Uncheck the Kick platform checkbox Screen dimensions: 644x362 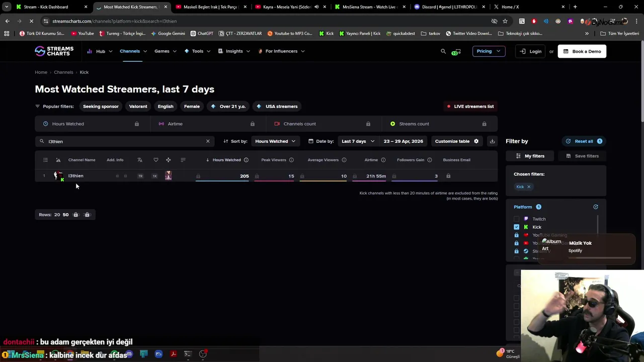click(x=516, y=227)
